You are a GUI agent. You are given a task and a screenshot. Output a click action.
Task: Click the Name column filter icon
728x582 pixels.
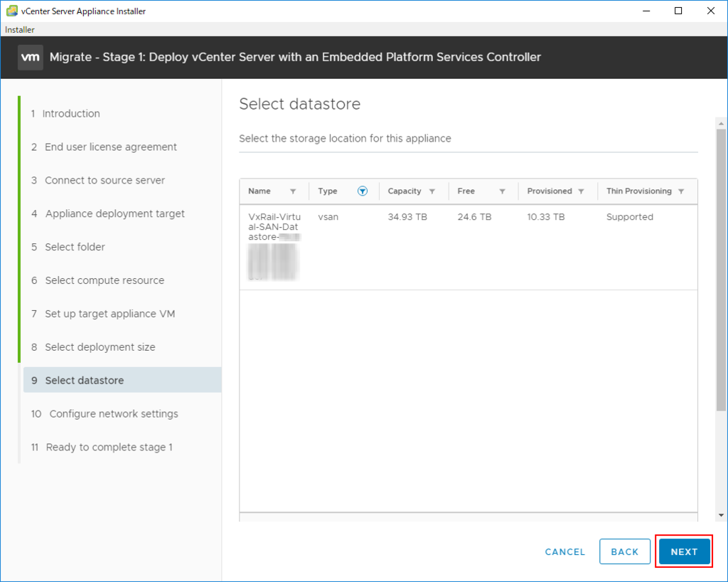293,191
